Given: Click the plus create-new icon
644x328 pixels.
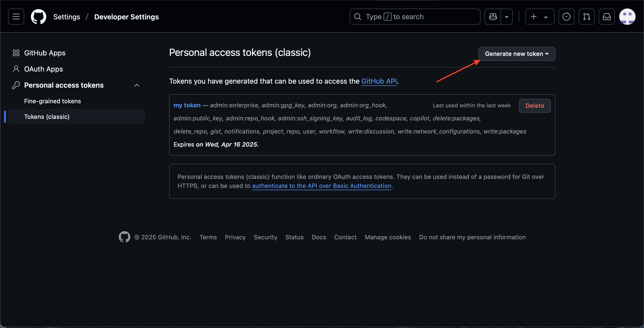Looking at the screenshot, I should [534, 17].
